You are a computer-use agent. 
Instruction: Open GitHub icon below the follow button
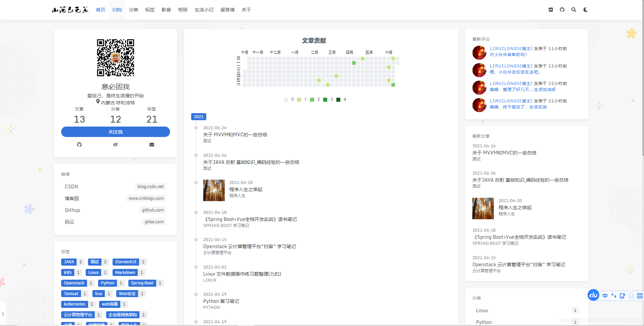pos(79,145)
